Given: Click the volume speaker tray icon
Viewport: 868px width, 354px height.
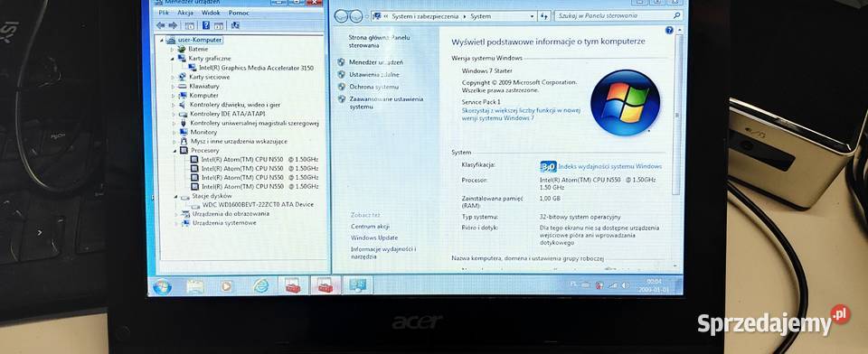Looking at the screenshot, I should [x=626, y=285].
